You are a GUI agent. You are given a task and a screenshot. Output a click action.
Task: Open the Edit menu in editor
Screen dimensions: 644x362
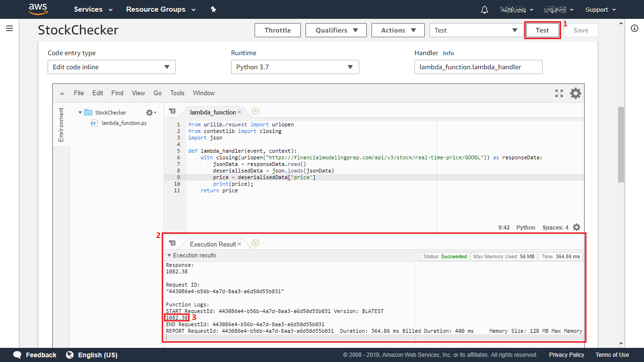pos(98,93)
